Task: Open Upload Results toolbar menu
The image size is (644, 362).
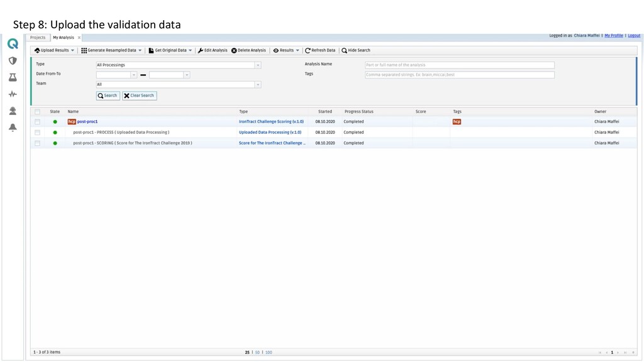Action: [54, 50]
